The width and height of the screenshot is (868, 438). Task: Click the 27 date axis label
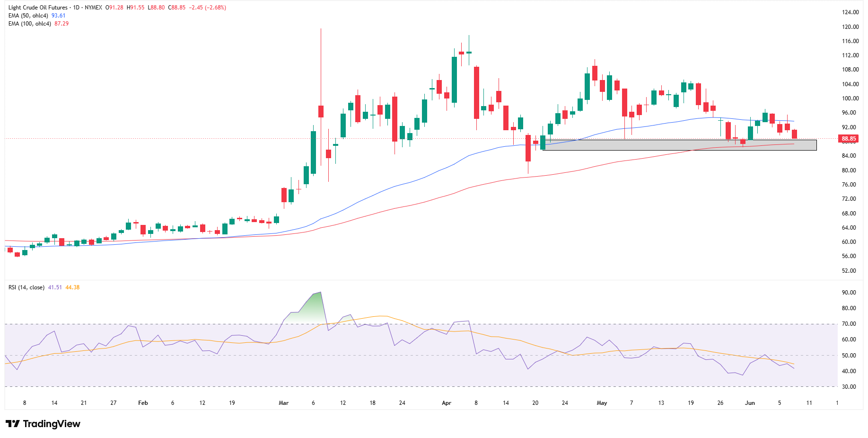(114, 403)
